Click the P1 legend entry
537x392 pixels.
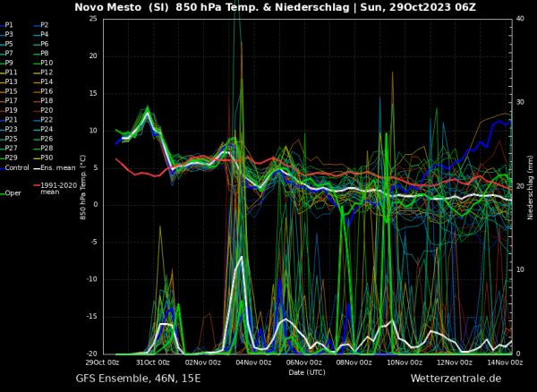(x=7, y=25)
